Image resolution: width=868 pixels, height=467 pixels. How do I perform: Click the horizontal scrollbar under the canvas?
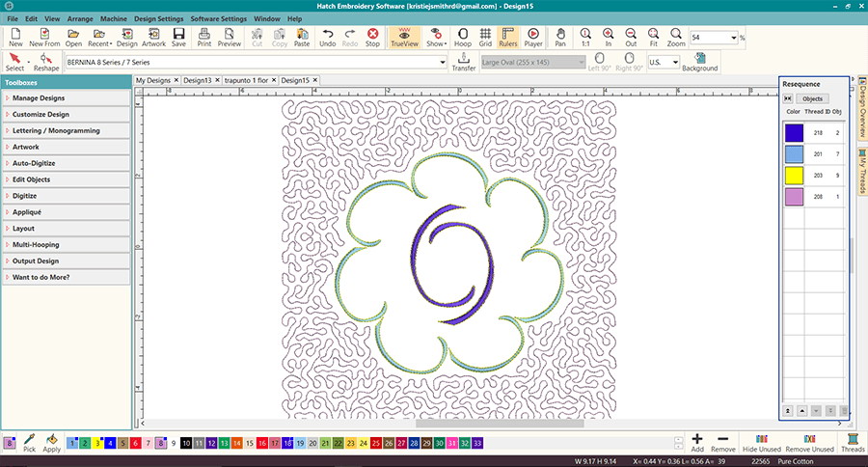point(499,422)
